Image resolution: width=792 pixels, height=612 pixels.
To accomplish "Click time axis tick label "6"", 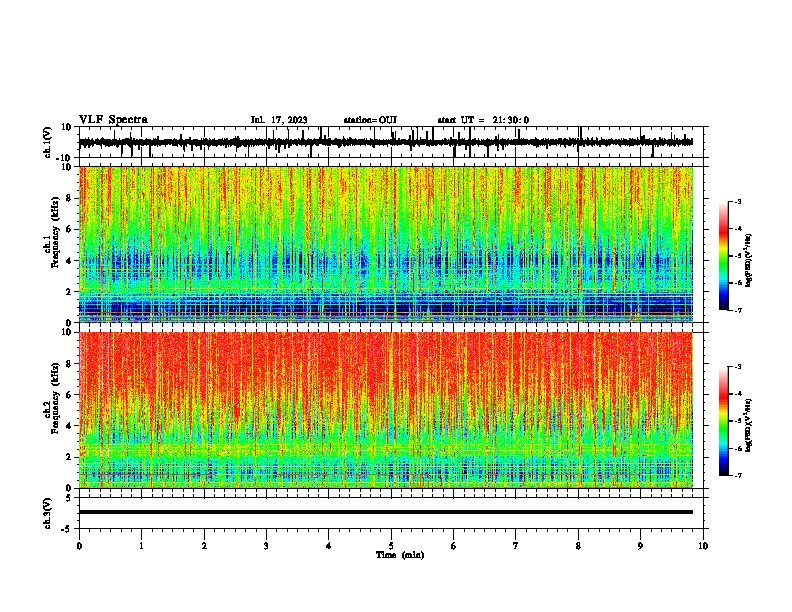I will (x=454, y=546).
